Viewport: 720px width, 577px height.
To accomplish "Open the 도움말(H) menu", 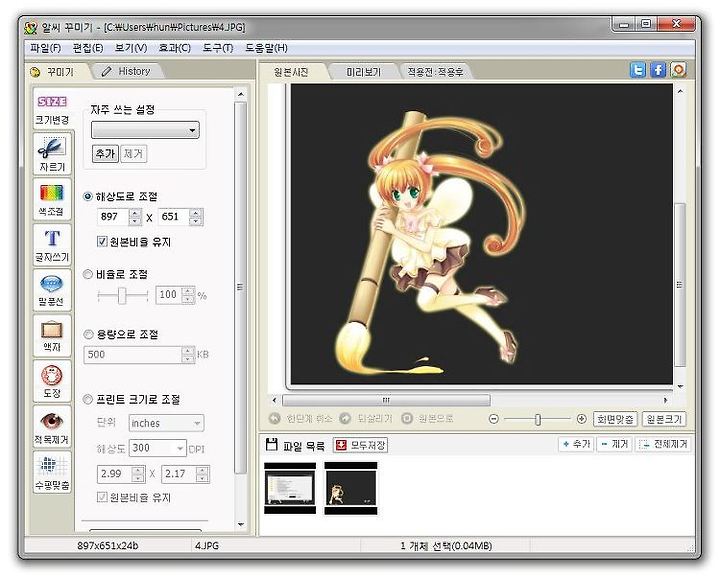I will point(266,48).
